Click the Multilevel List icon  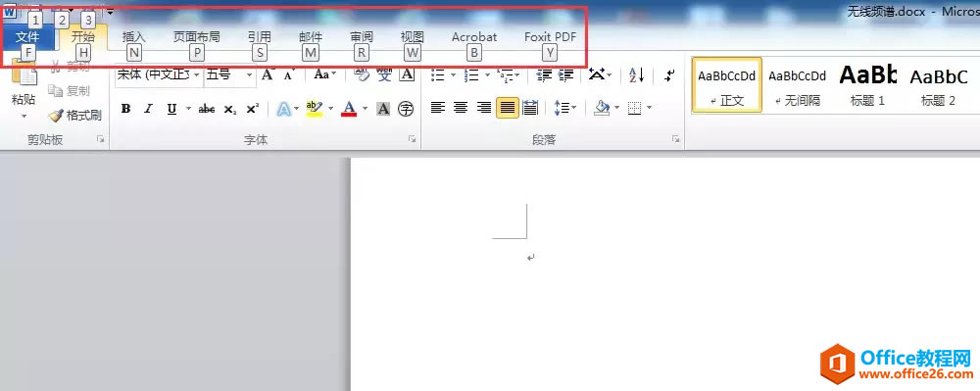[506, 75]
